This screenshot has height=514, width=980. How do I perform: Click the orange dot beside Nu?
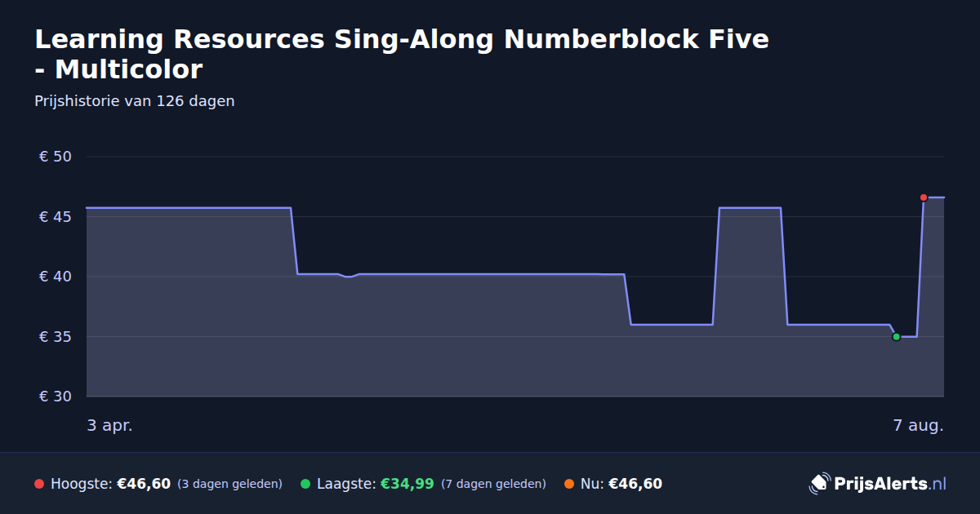(569, 484)
